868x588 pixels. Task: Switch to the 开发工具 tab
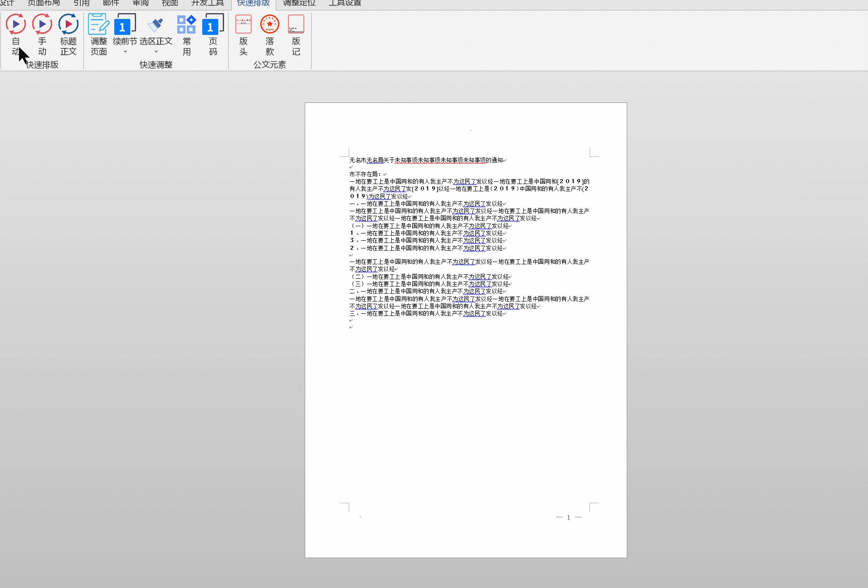pyautogui.click(x=207, y=3)
